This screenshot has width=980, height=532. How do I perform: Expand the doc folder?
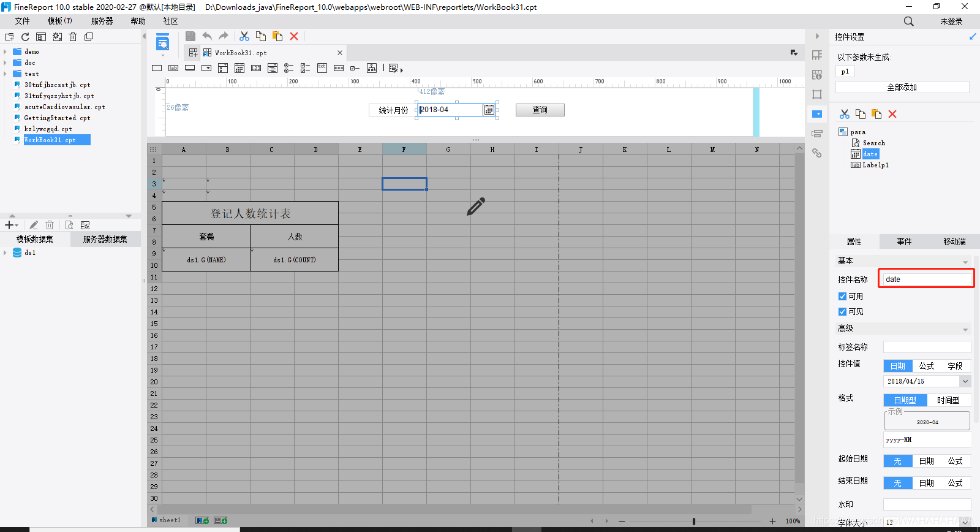[x=5, y=63]
